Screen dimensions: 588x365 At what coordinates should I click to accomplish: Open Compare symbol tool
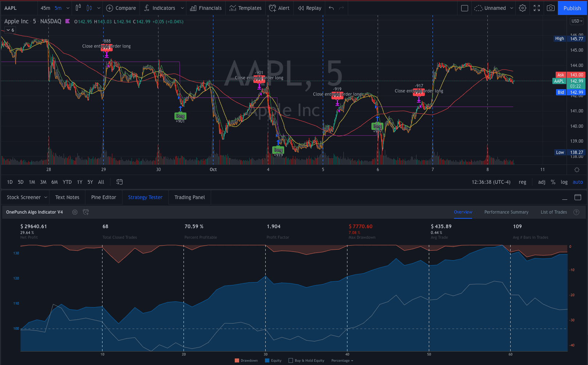click(121, 8)
